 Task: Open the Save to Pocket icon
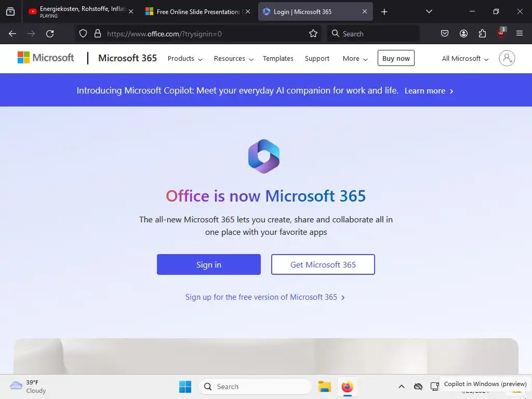tap(445, 33)
